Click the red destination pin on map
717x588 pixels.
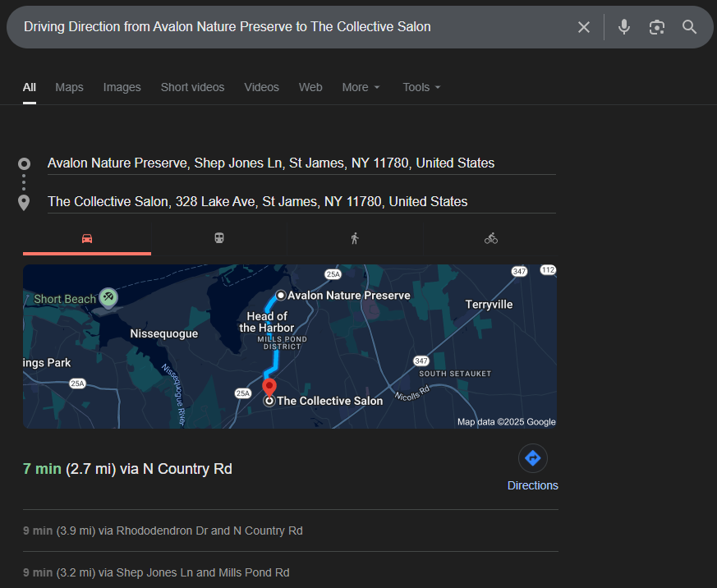pos(269,387)
